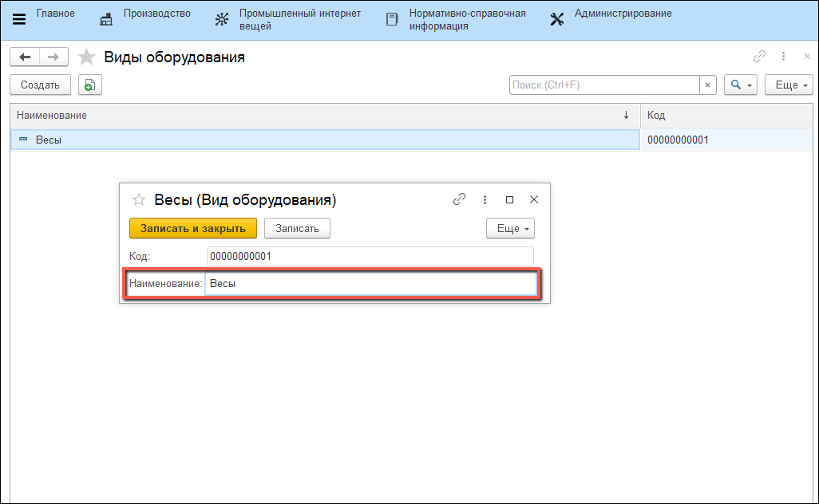
Task: Get link icon at top-right of page
Action: click(759, 57)
